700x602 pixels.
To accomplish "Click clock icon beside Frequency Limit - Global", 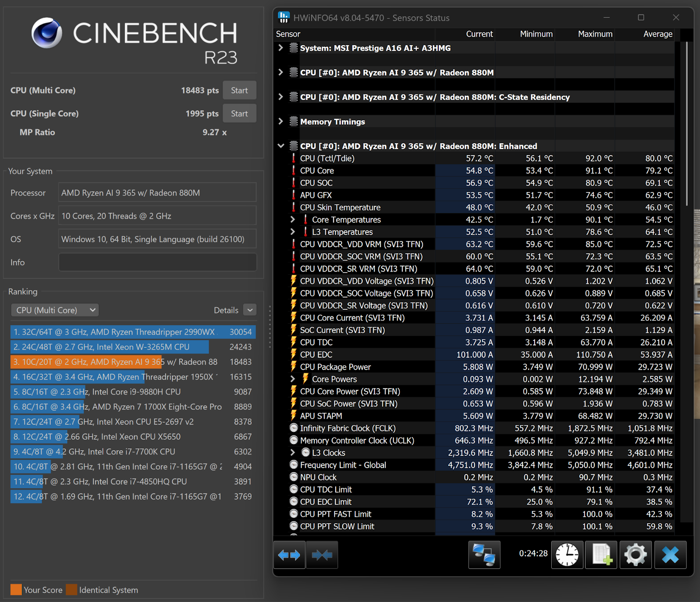I will click(x=294, y=465).
